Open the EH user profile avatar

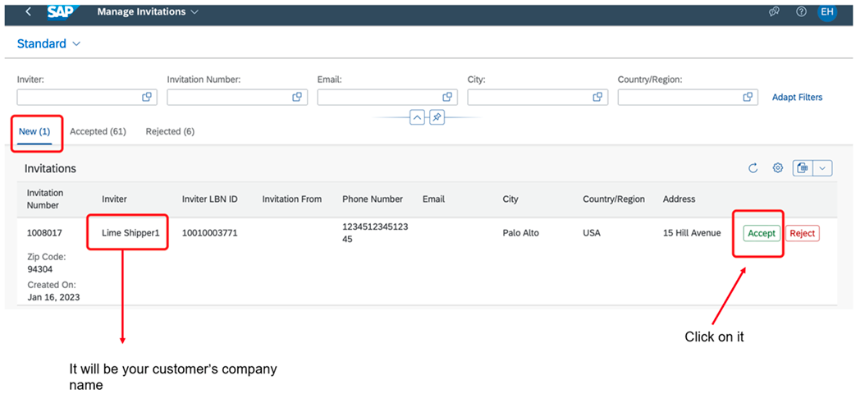(827, 12)
